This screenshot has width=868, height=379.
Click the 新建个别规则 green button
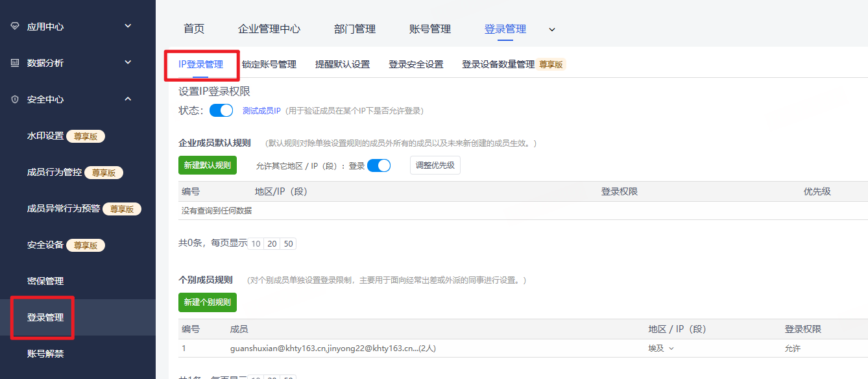click(208, 302)
